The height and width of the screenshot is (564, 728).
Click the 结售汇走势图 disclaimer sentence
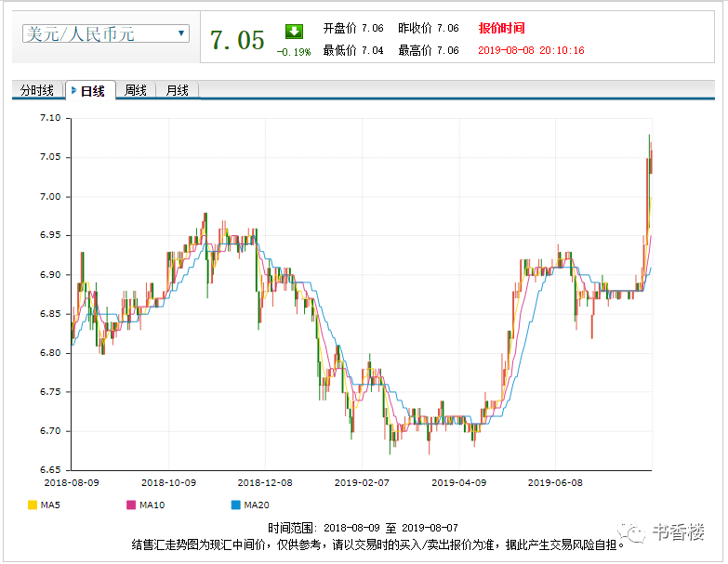pyautogui.click(x=377, y=544)
